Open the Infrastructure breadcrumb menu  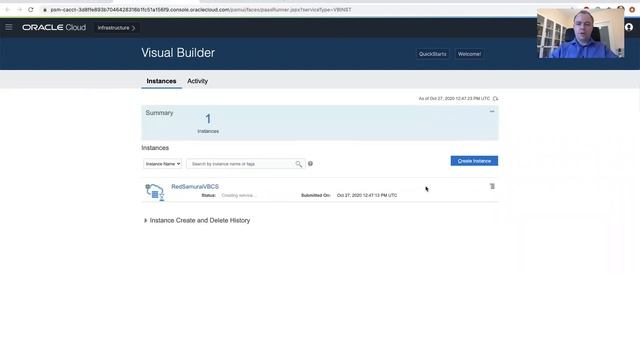point(116,28)
